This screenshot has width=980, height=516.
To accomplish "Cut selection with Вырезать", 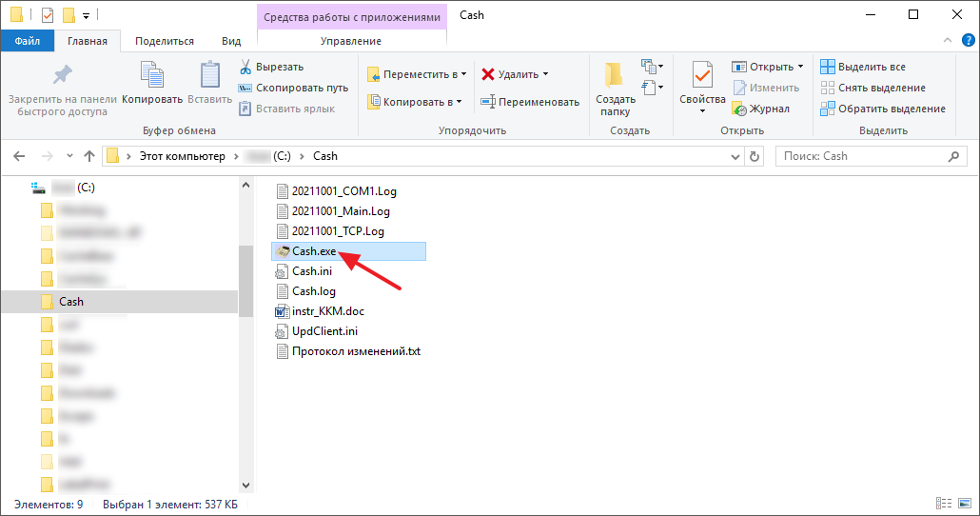I will tap(272, 67).
